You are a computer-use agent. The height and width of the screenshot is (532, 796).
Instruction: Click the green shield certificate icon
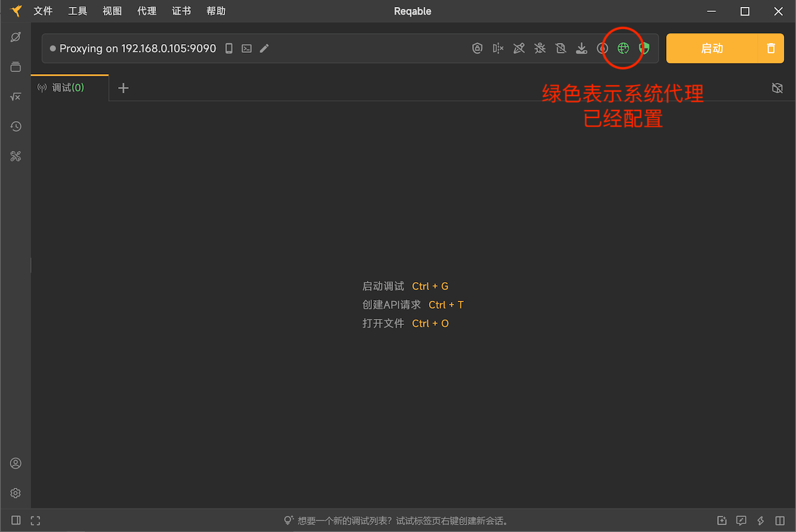(x=644, y=48)
